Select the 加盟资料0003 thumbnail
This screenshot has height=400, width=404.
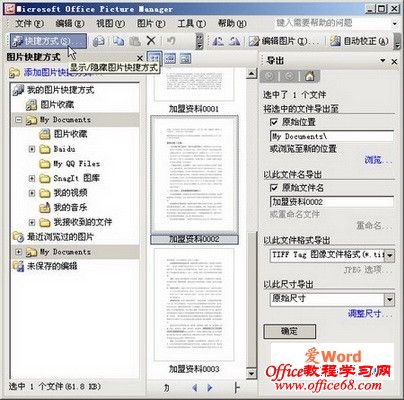pyautogui.click(x=194, y=311)
